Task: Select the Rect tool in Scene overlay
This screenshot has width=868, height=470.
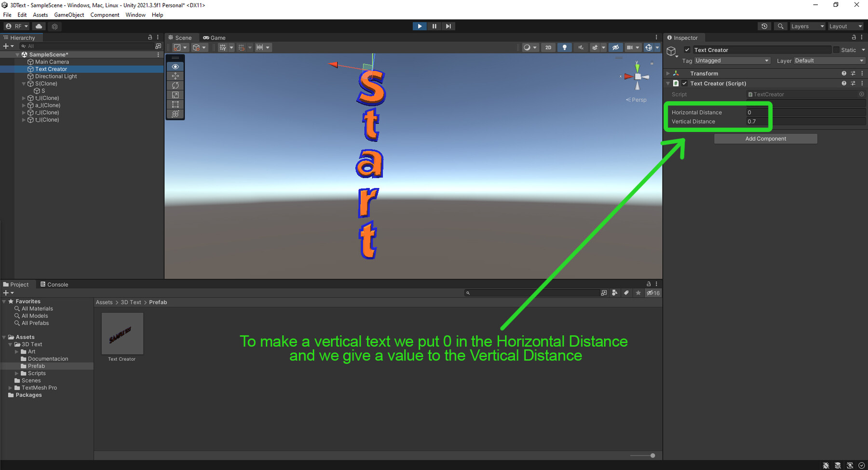Action: (x=175, y=105)
